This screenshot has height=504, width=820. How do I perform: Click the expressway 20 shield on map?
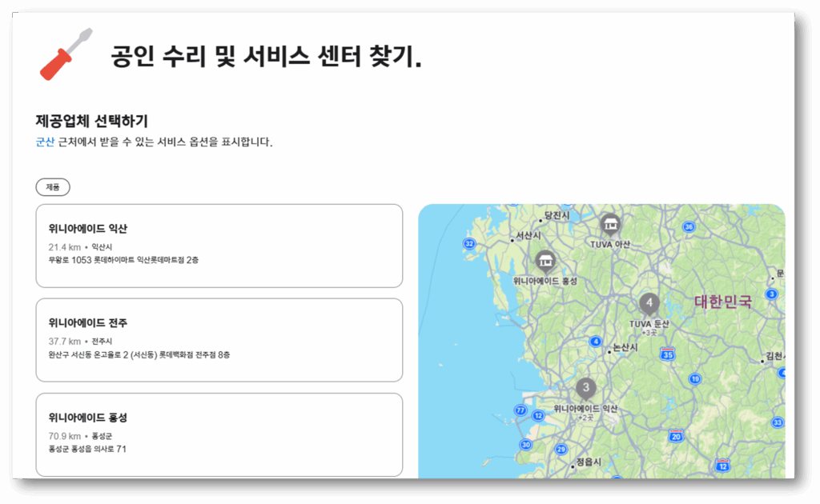click(x=677, y=436)
